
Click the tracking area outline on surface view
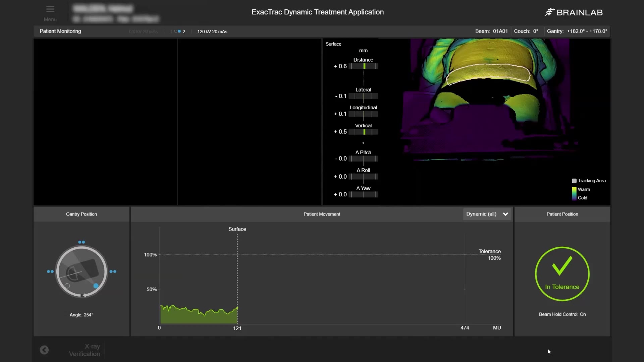[488, 74]
